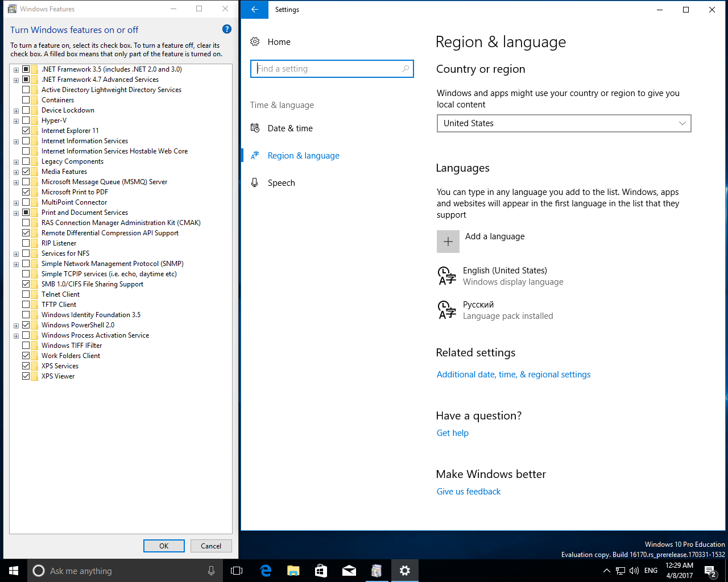This screenshot has width=728, height=582.
Task: Click the Add a language button
Action: [481, 242]
